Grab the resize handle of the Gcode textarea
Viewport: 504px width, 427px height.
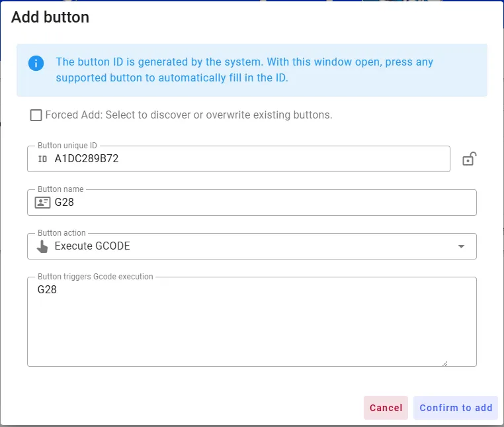445,363
